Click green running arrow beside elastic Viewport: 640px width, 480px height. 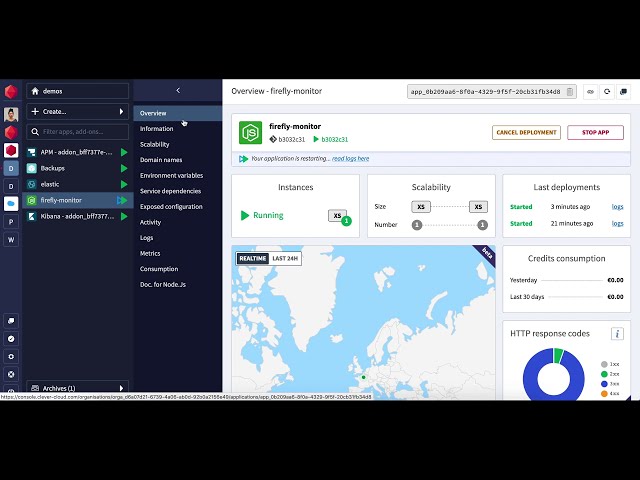pos(124,184)
